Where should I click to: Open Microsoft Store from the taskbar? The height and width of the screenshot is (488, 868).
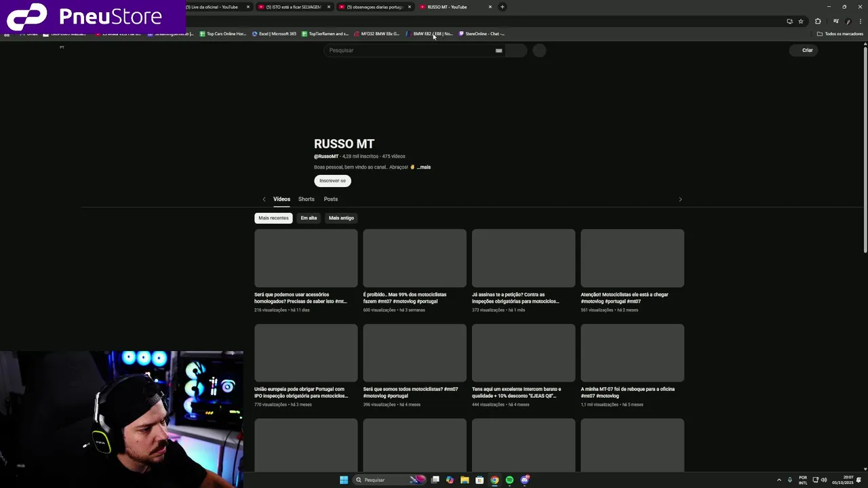(479, 480)
